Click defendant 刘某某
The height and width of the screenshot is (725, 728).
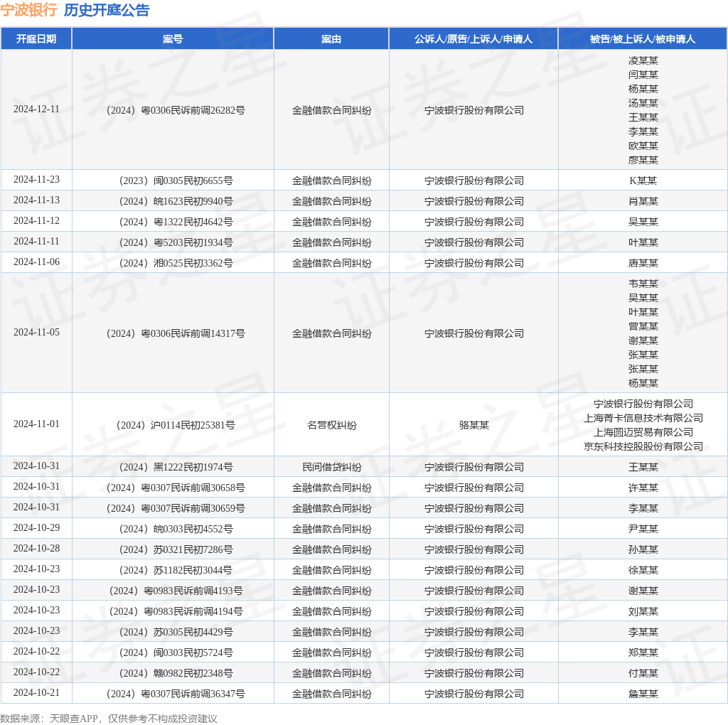tap(643, 612)
